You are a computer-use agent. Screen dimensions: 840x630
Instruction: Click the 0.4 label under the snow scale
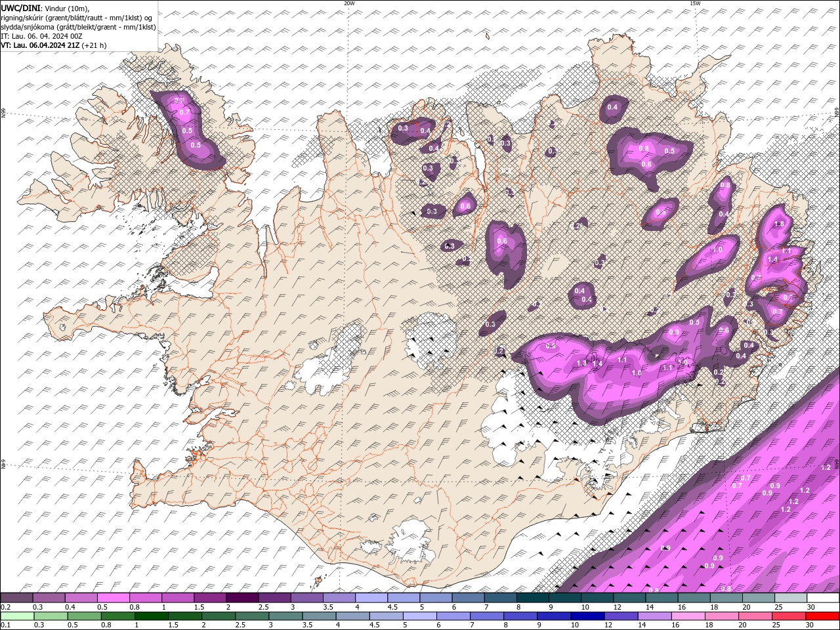coord(70,607)
